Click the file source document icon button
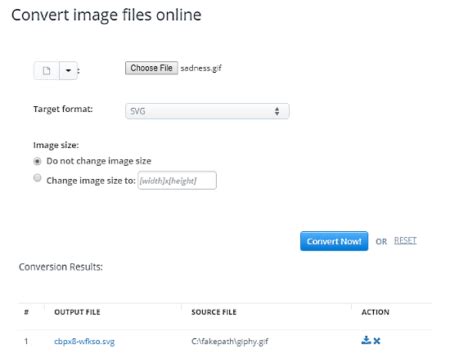 [x=47, y=71]
